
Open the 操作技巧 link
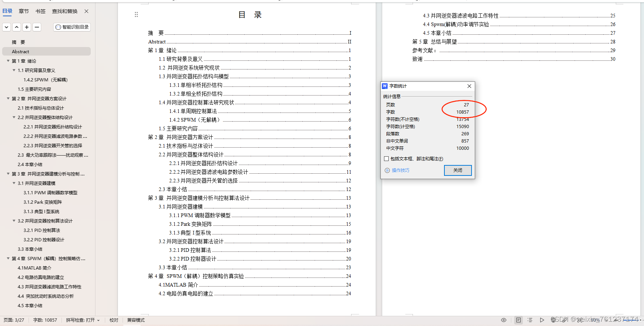point(401,170)
